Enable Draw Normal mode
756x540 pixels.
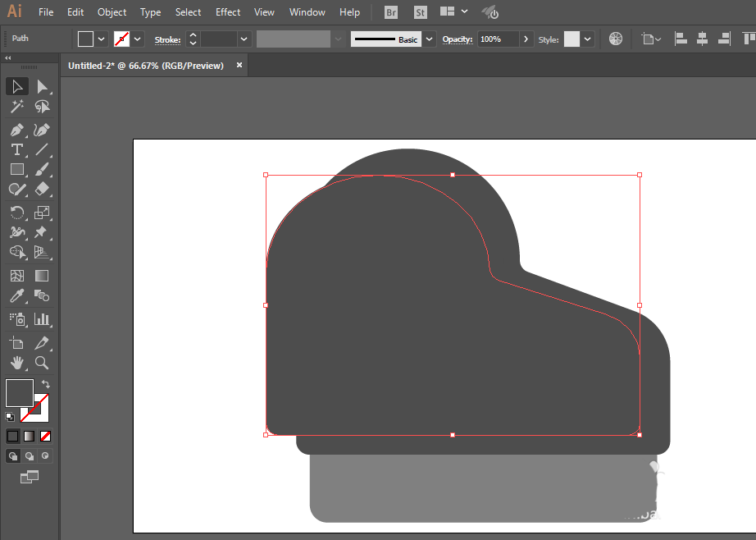(x=13, y=455)
